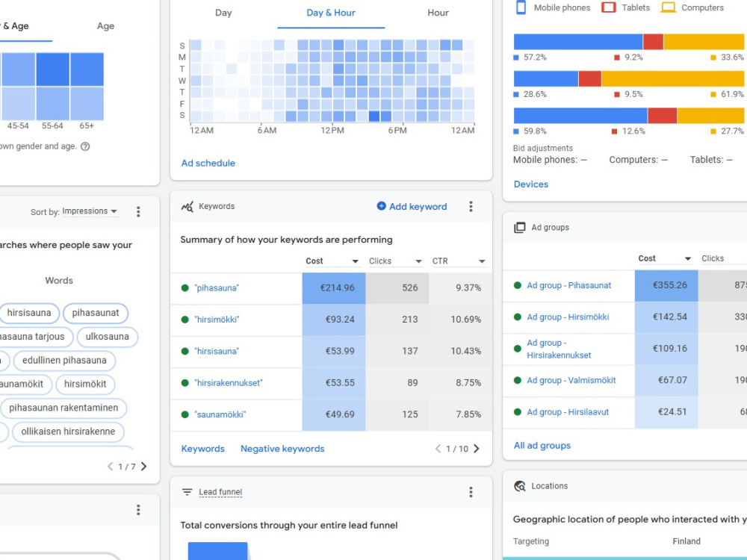Viewport: 747px width, 560px height.
Task: Click Add keyword button
Action: [x=412, y=206]
